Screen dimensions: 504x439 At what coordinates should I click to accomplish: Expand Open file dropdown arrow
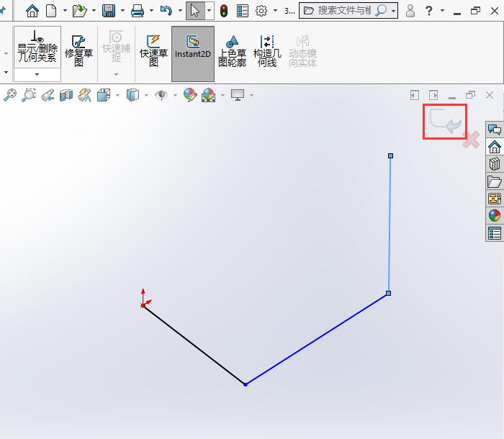[94, 11]
